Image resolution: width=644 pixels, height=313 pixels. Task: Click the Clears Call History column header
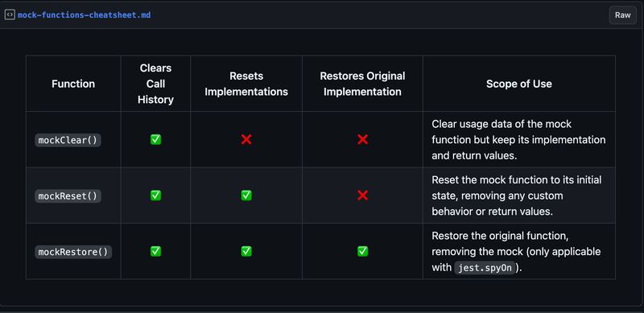pyautogui.click(x=155, y=84)
